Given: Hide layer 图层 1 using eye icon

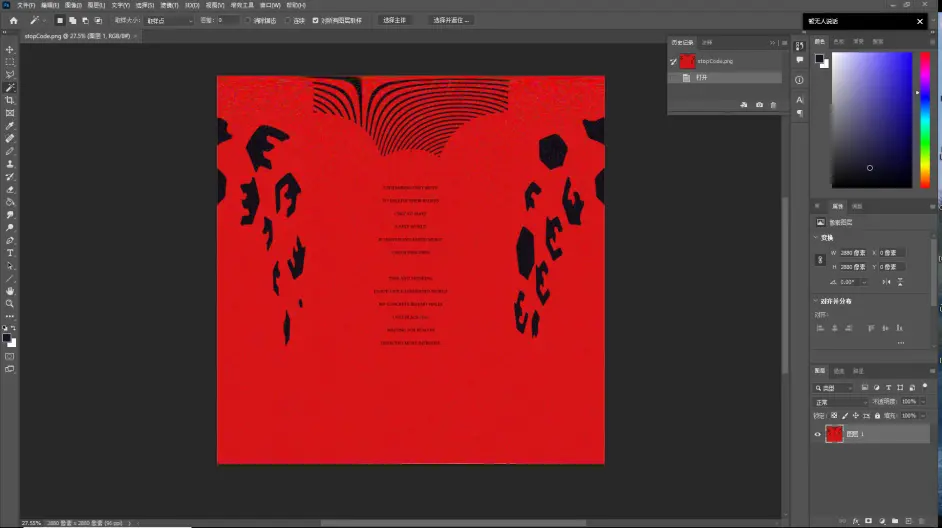Looking at the screenshot, I should (x=818, y=434).
